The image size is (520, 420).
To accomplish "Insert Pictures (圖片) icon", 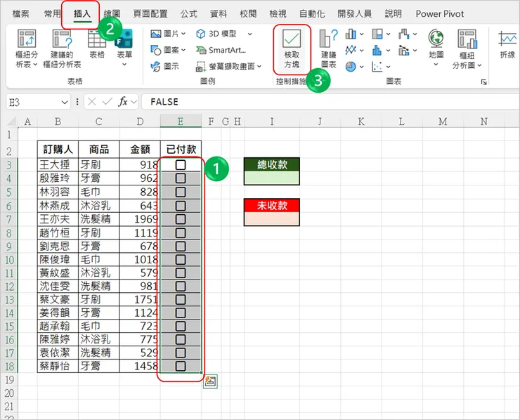I will coord(156,34).
